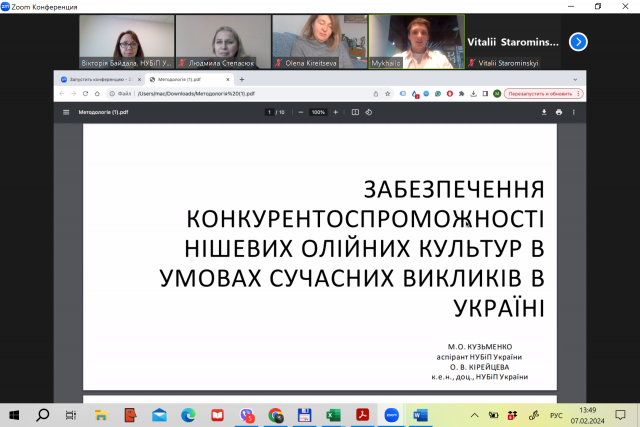This screenshot has width=640, height=427.
Task: Open the PDF viewer sidebar menu icon
Action: pyautogui.click(x=66, y=112)
